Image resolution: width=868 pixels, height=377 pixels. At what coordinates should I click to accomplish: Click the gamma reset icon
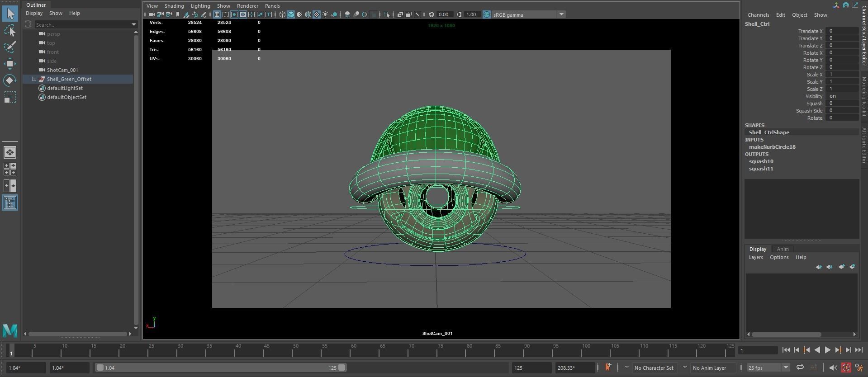(x=459, y=14)
